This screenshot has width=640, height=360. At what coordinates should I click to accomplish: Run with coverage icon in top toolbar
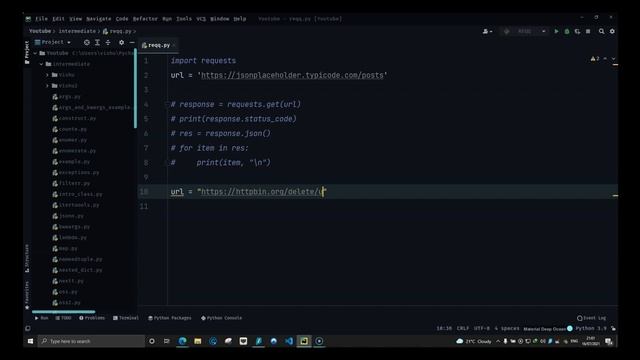tap(577, 31)
